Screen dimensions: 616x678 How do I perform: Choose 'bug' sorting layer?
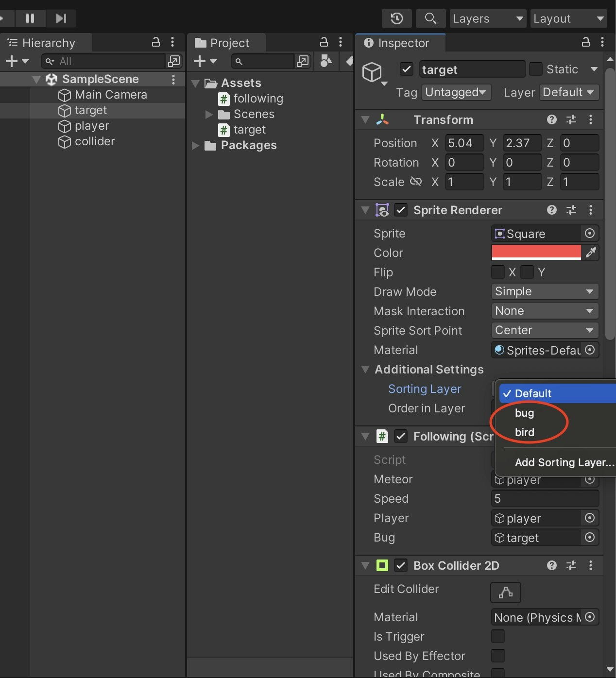point(557,413)
